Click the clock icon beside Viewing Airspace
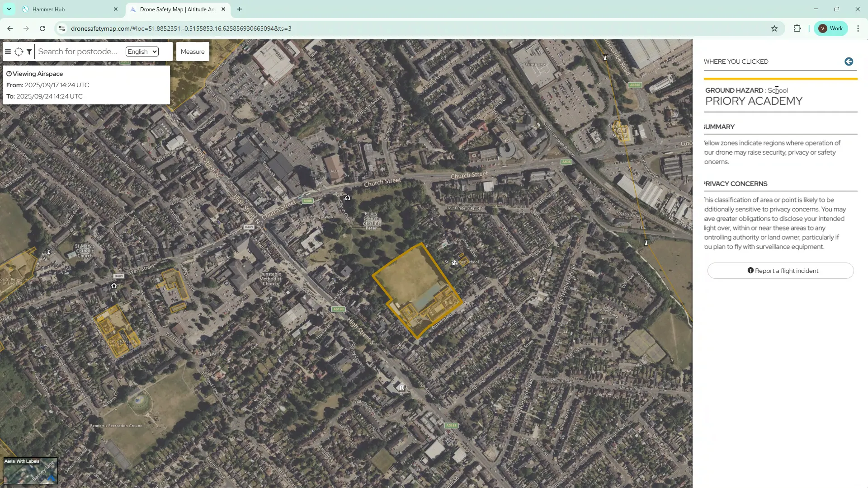 [9, 74]
